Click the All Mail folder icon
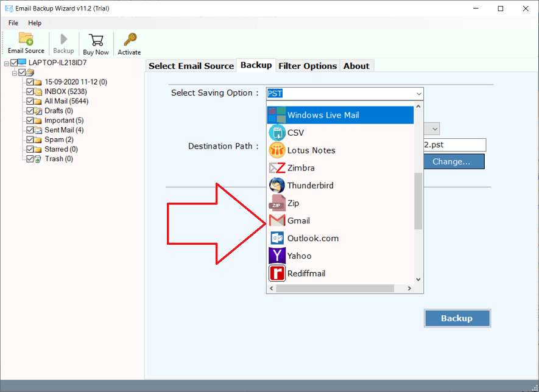This screenshot has width=539, height=392. 38,102
